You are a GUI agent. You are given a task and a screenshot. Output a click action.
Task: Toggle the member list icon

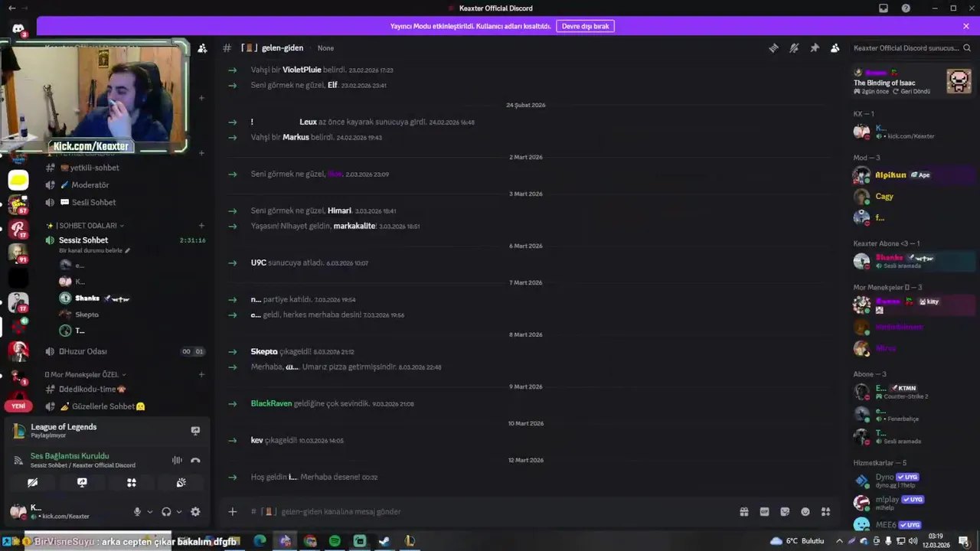[x=835, y=48]
